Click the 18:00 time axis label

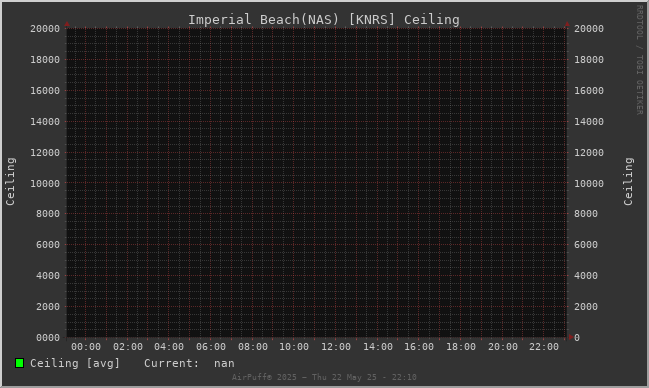tap(461, 347)
